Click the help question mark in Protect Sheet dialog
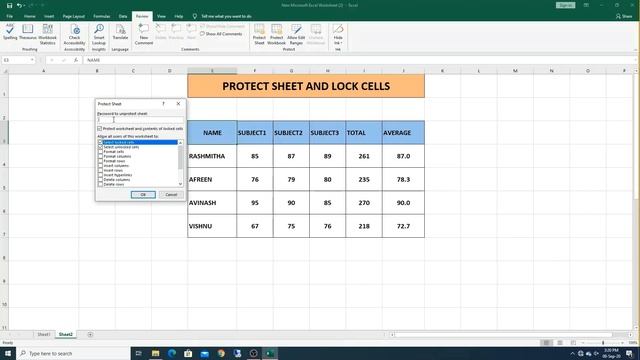Viewport: 640px width, 360px height. point(163,104)
